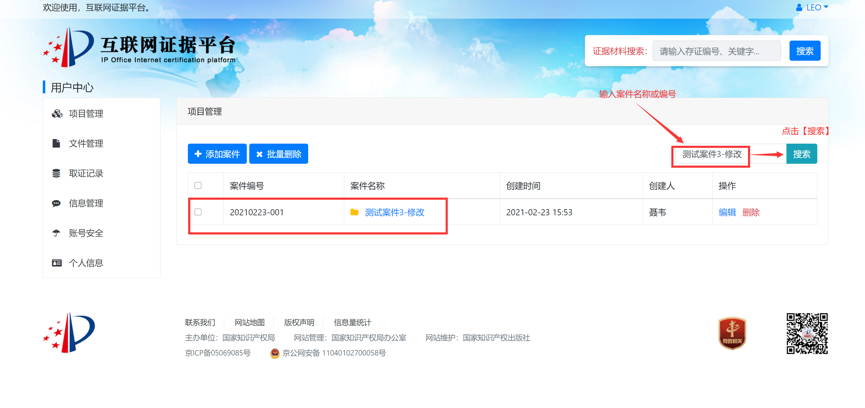Open the 测试案件3-修改 case link

[x=394, y=213]
